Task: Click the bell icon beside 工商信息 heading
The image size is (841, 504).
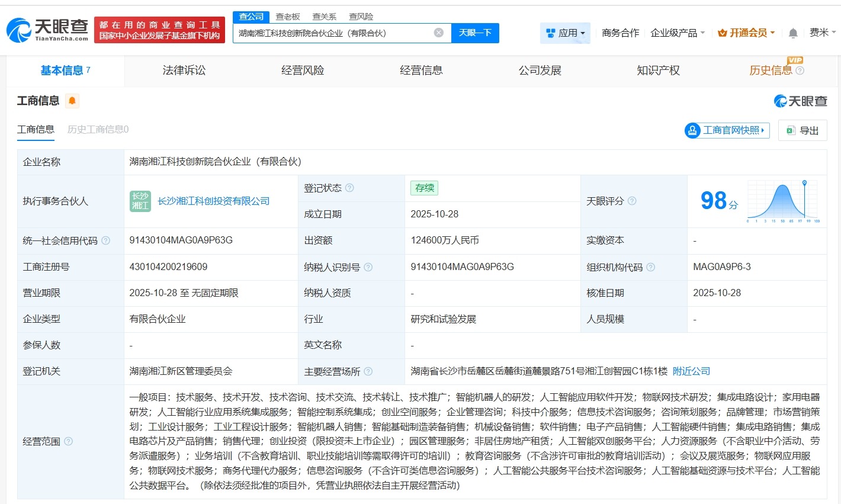Action: point(72,101)
